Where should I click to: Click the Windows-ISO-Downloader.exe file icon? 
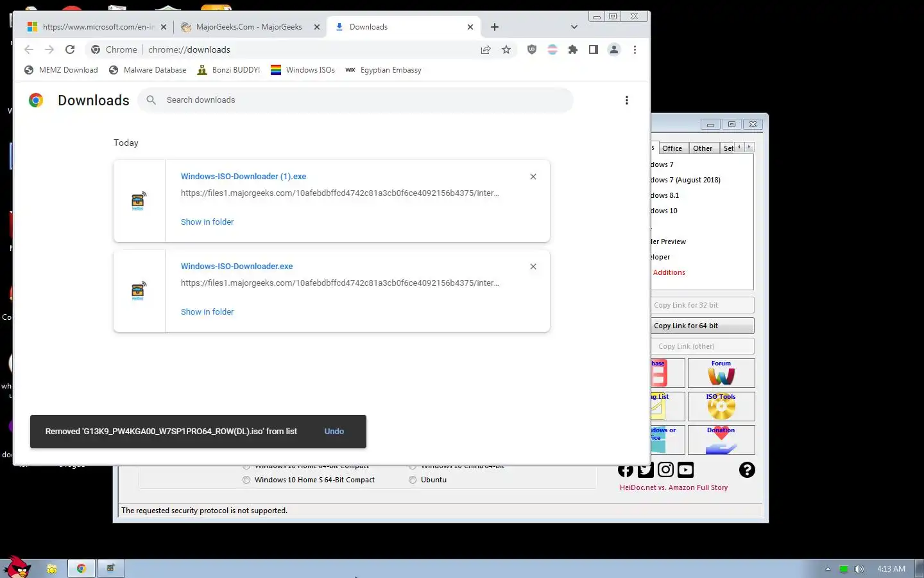click(x=139, y=291)
